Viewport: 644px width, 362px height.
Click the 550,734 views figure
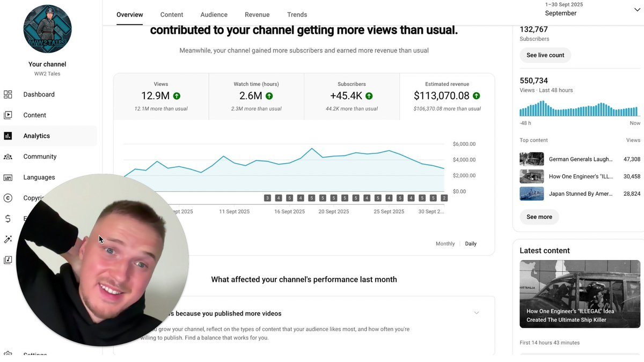click(533, 80)
